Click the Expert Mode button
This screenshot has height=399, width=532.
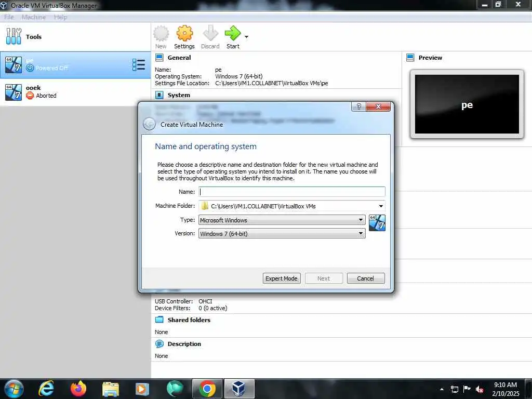coord(281,278)
